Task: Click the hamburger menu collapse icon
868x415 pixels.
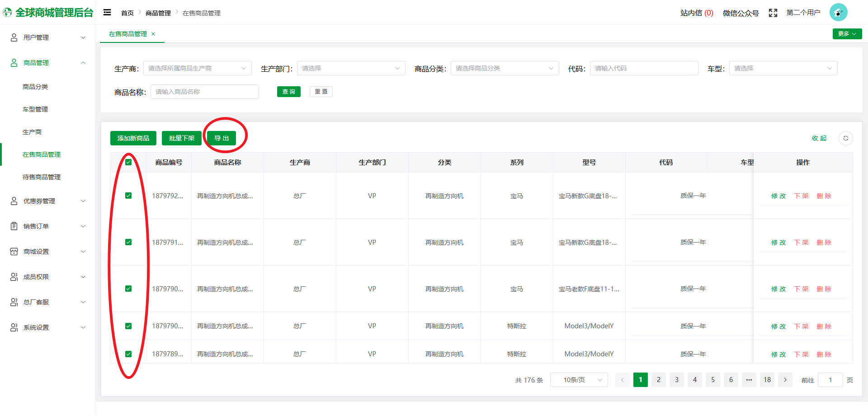Action: [107, 13]
